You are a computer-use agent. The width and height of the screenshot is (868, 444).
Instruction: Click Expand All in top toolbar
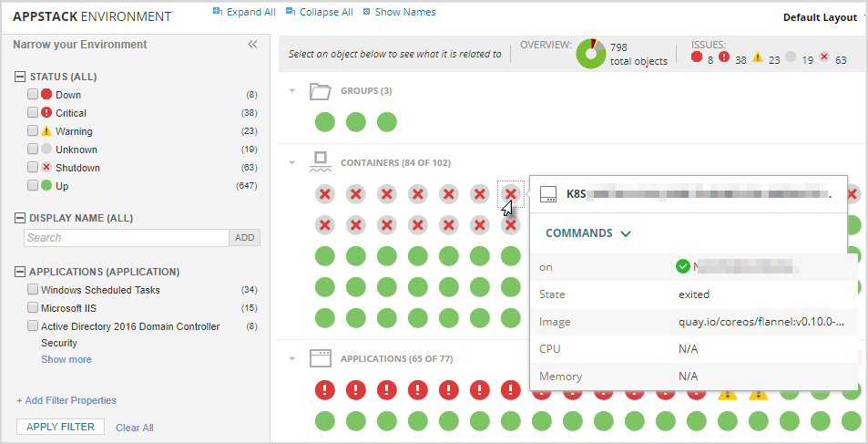244,13
